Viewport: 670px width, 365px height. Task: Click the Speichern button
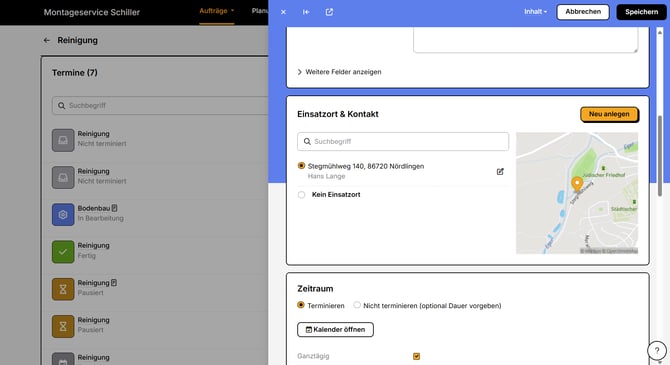tap(641, 12)
